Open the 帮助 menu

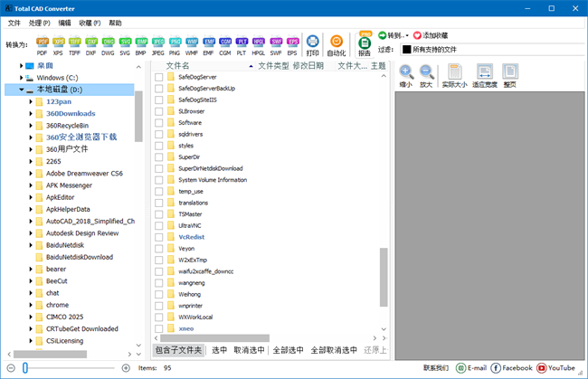click(115, 23)
